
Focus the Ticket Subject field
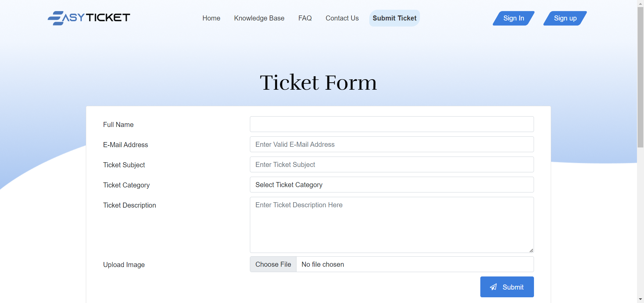coord(391,165)
